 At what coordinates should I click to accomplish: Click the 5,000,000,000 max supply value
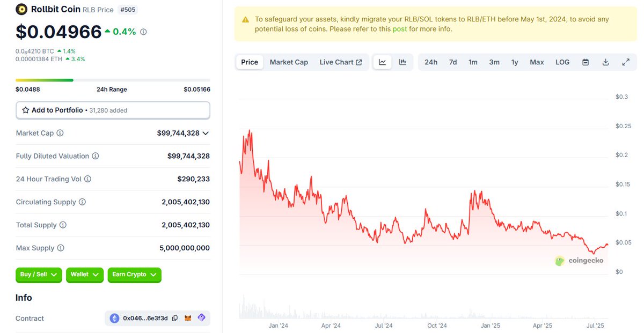pyautogui.click(x=185, y=248)
